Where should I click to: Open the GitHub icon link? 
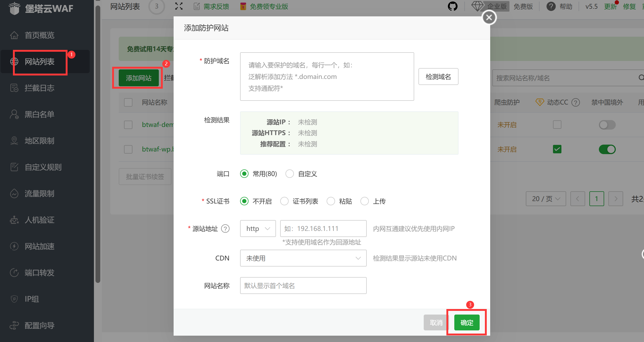[x=452, y=6]
